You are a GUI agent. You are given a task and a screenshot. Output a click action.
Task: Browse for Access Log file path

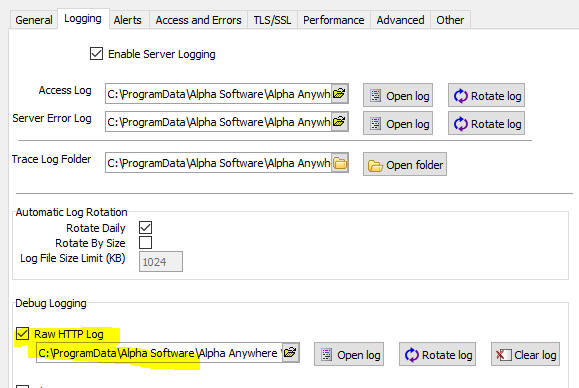339,93
